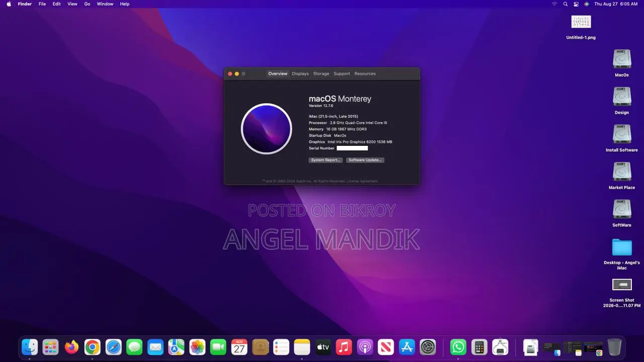Screen dimensions: 644x362
Task: Open System Preferences from the Dock
Action: [x=428, y=347]
